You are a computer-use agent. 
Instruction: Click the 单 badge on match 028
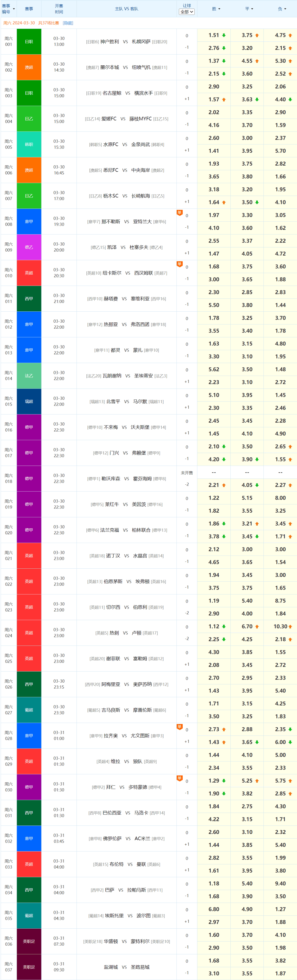click(x=179, y=727)
